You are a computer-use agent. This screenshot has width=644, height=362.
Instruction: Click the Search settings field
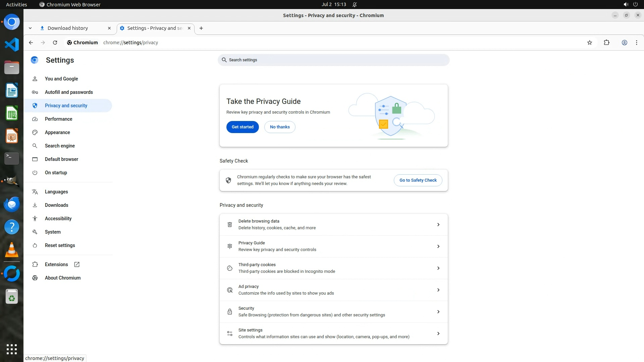pos(333,60)
